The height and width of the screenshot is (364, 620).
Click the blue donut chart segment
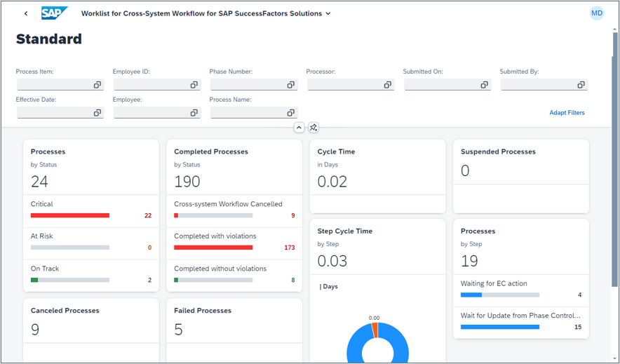pos(399,344)
